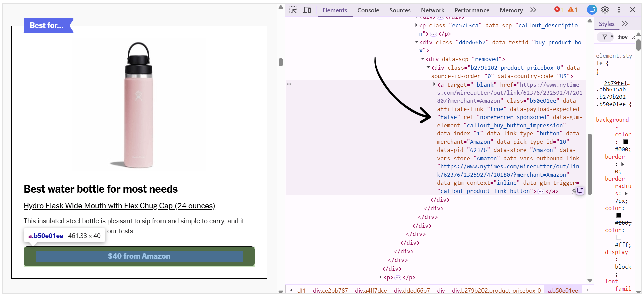Open the overridden color black swatch
This screenshot has height=297, width=644.
point(619,215)
